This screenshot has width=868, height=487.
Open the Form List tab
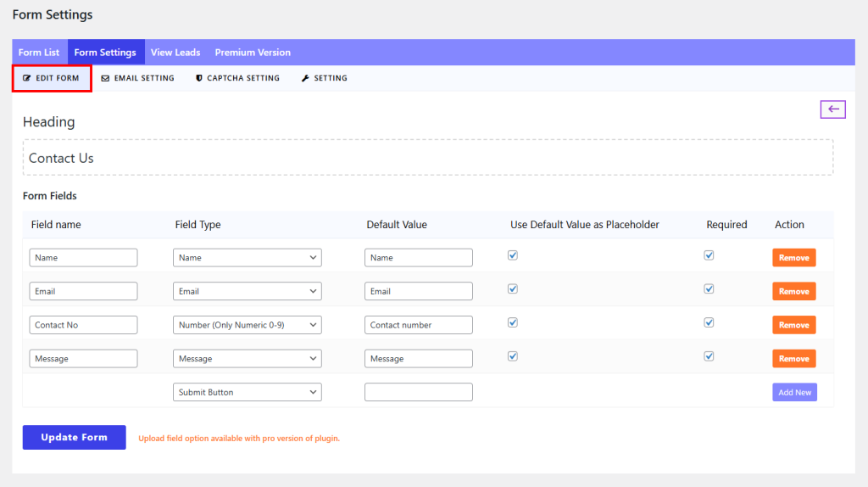click(39, 53)
